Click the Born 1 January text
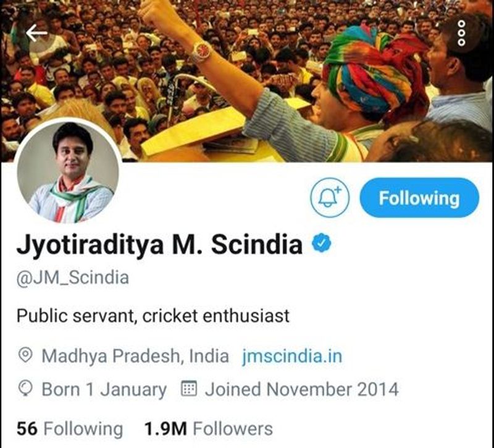 pos(104,390)
